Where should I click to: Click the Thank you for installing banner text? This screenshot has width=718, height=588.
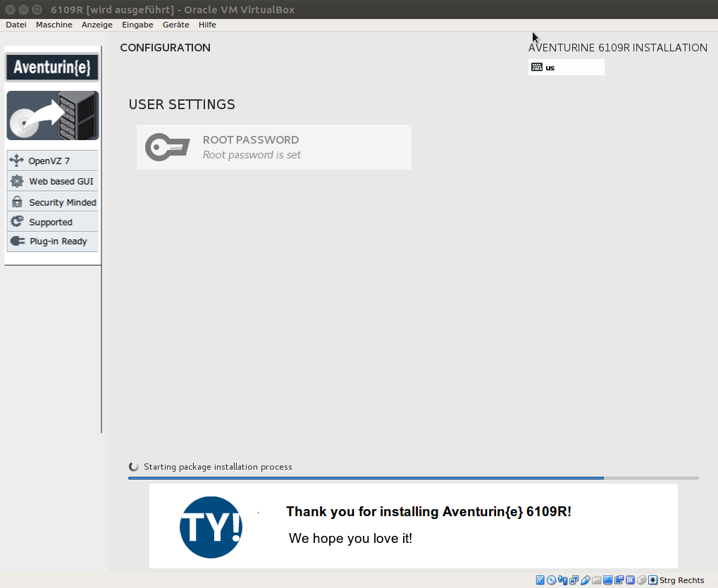tap(428, 511)
